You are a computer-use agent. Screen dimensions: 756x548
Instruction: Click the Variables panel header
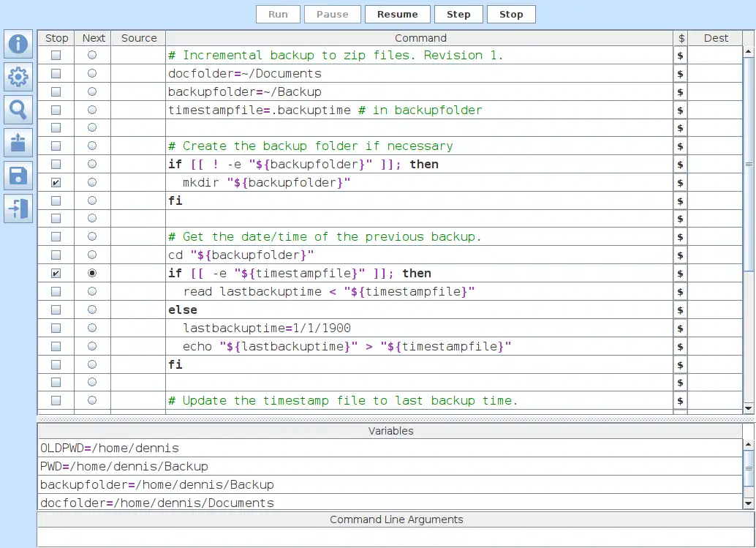(390, 431)
